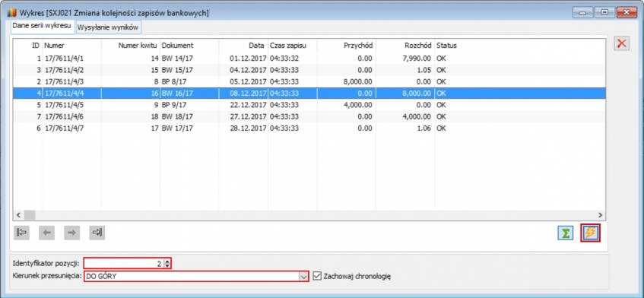Select row 17/7611/4/2
This screenshot has height=298, width=644.
pos(309,70)
